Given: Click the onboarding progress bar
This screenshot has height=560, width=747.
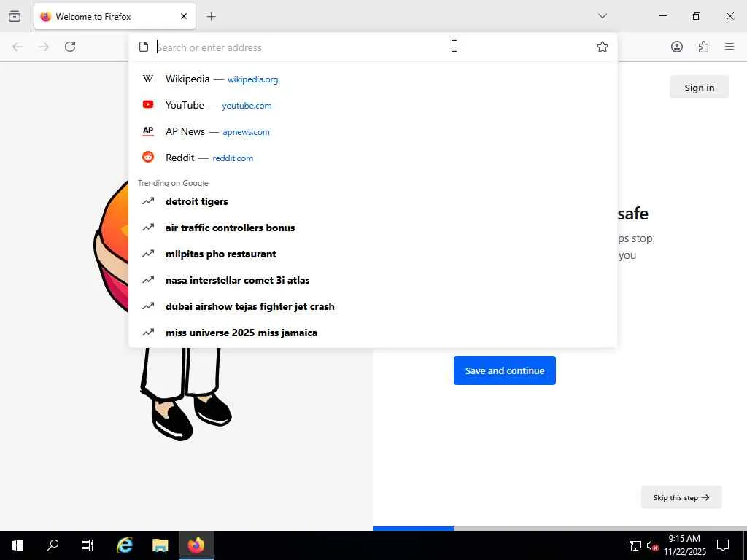Looking at the screenshot, I should coord(560,528).
